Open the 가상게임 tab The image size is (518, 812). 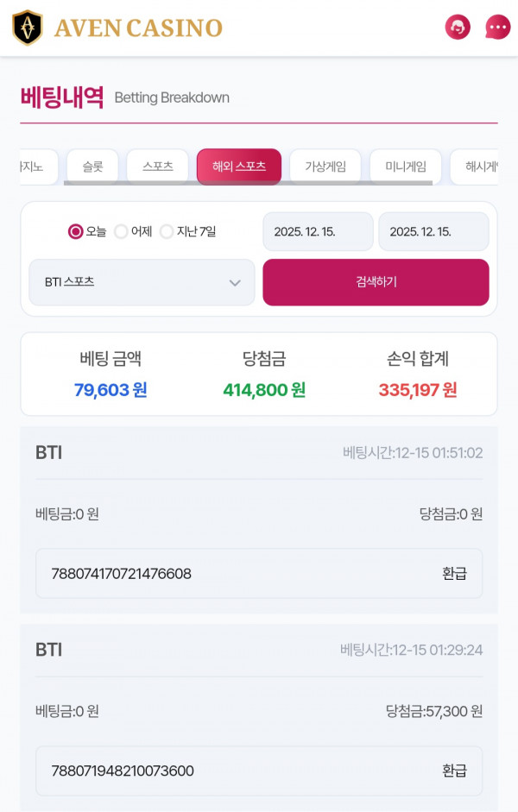point(325,167)
